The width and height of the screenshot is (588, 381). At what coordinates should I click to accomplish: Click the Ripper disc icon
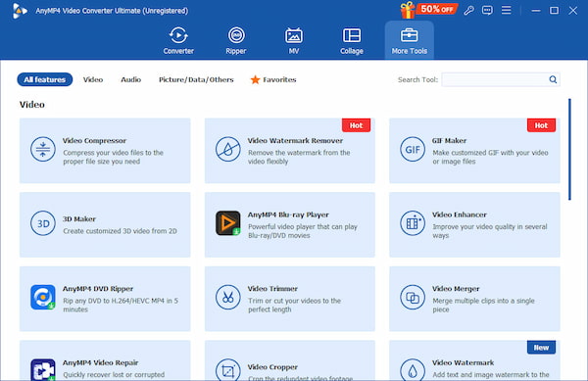(236, 35)
